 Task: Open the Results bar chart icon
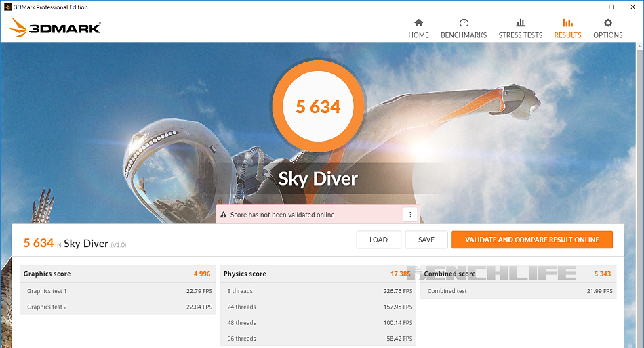point(567,22)
